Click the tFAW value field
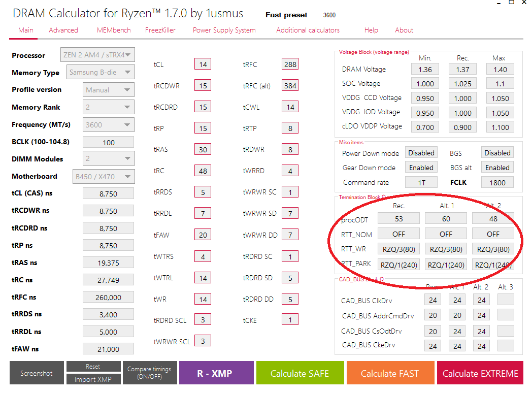The image size is (532, 393). pos(203,235)
